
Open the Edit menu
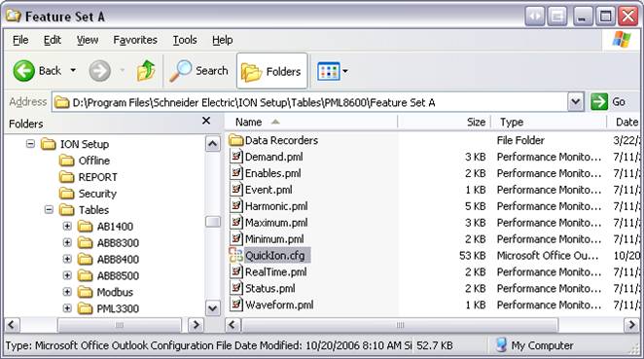point(53,40)
